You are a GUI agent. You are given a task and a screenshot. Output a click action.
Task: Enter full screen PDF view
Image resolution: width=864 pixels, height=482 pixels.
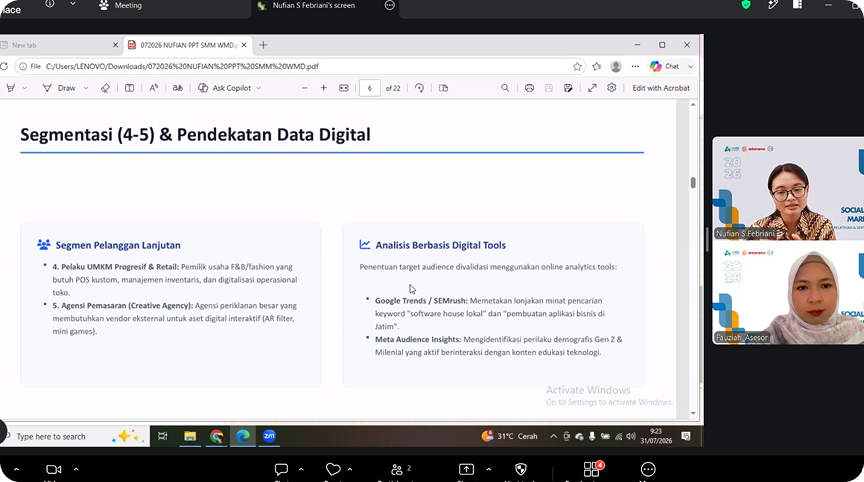[592, 88]
